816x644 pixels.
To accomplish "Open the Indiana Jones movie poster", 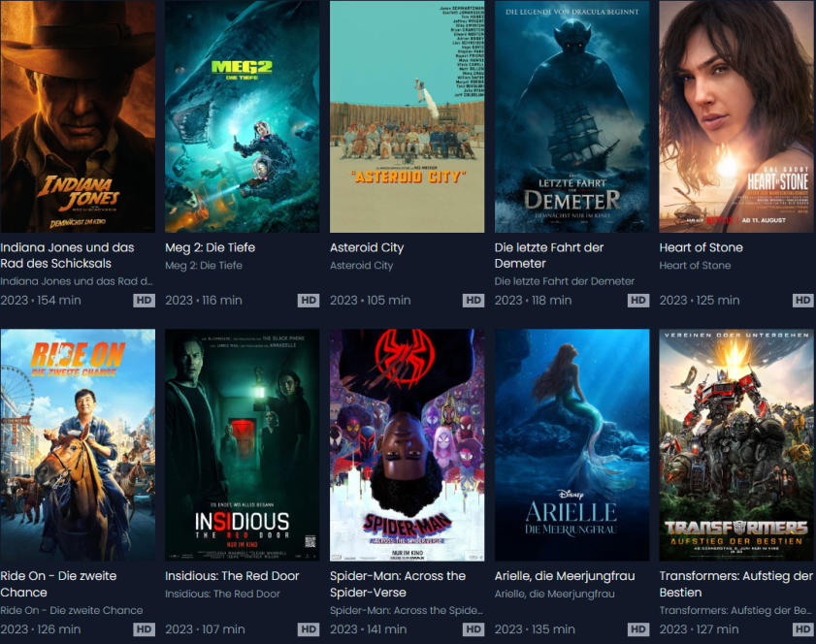I will 78,116.
